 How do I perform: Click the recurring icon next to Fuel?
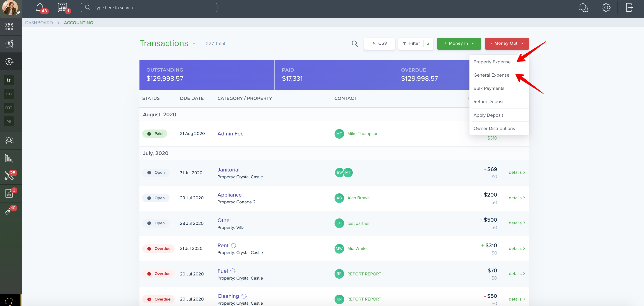click(x=232, y=271)
